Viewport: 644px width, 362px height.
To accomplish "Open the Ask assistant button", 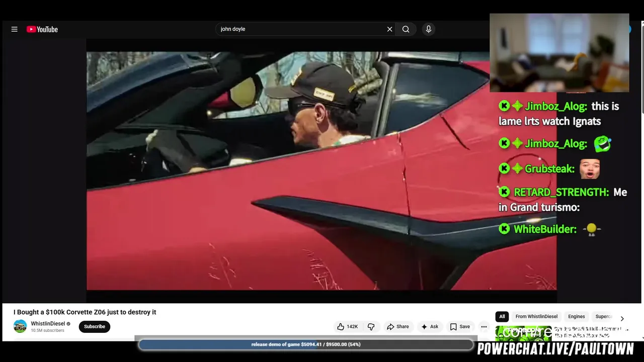I will coord(429,327).
